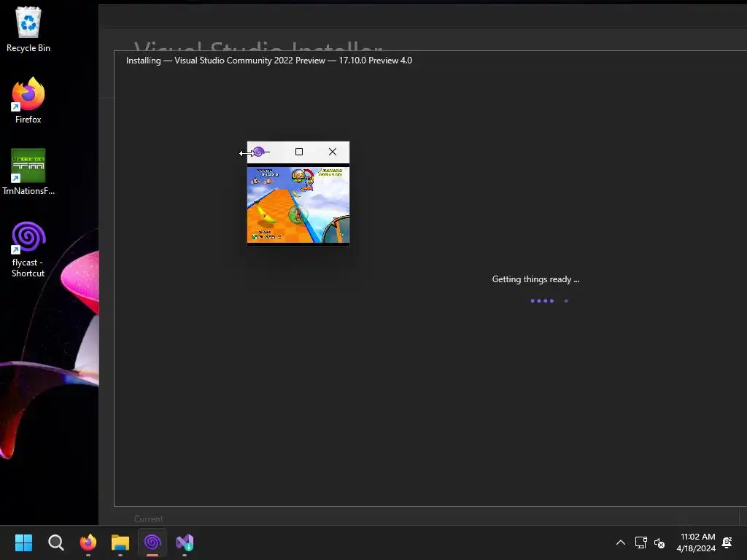Click the Installing Visual Studio Community title text
The height and width of the screenshot is (560, 747).
click(x=268, y=61)
